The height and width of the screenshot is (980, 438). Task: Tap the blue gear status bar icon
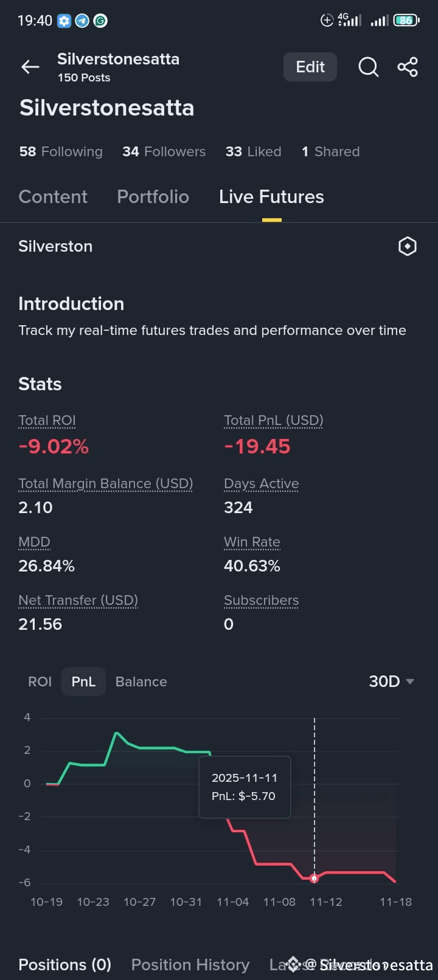click(64, 21)
